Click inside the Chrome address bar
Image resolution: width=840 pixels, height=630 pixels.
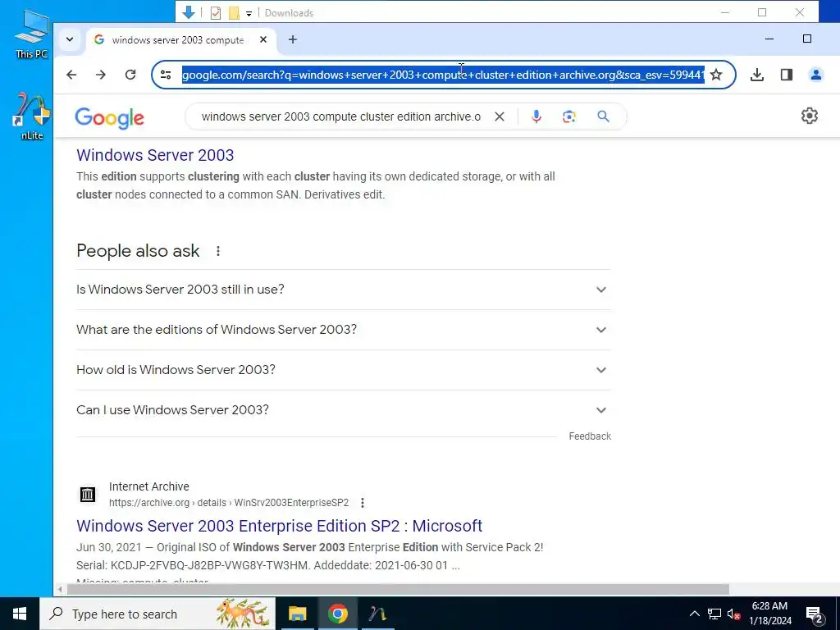[x=443, y=75]
